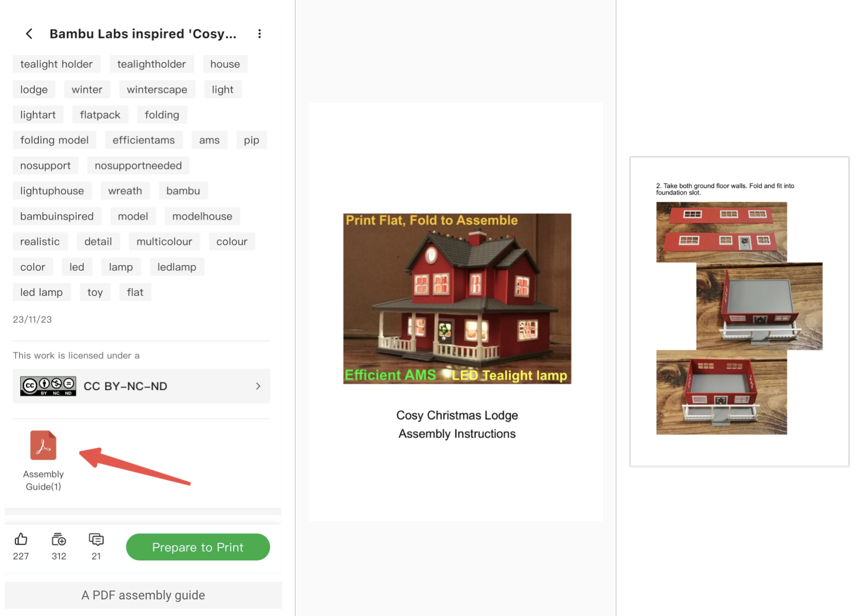This screenshot has height=616, width=862.
Task: Choose the 'efficientams' tag
Action: click(144, 140)
